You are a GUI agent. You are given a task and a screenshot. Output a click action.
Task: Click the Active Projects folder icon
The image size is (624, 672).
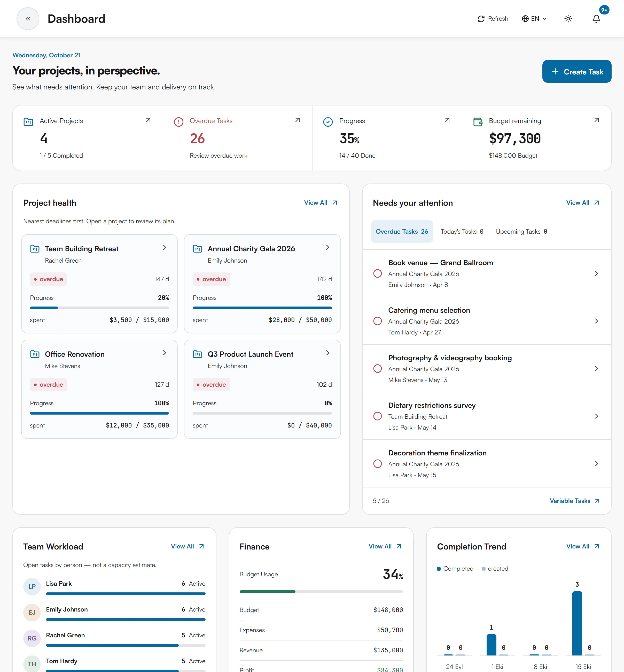[28, 122]
